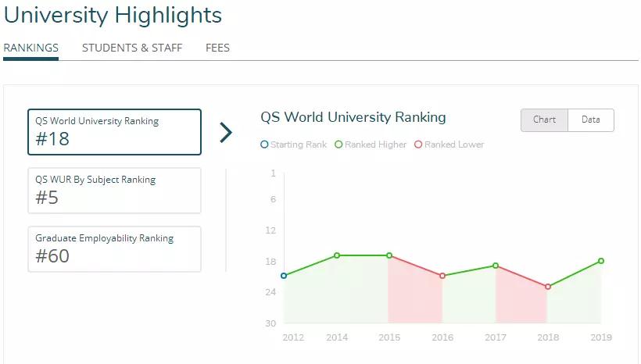Screen dimensions: 641x364
Task: Click the 2019 x-axis label
Action: pos(601,337)
